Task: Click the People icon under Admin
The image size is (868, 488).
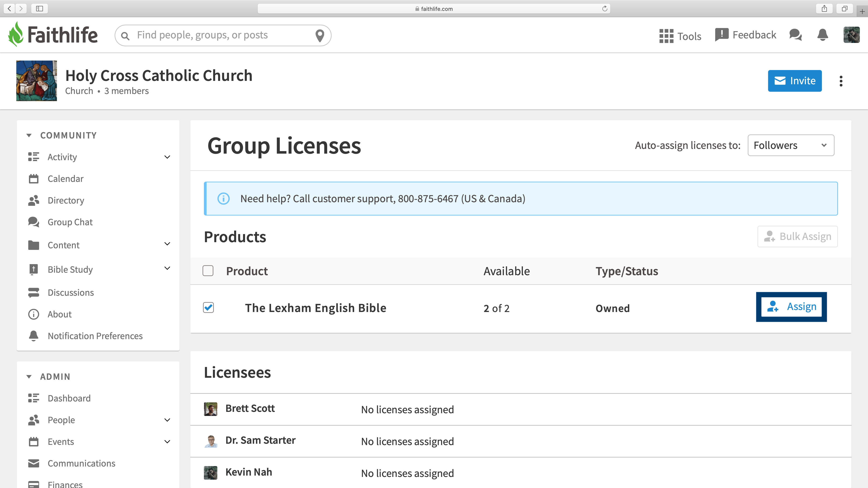Action: coord(33,420)
